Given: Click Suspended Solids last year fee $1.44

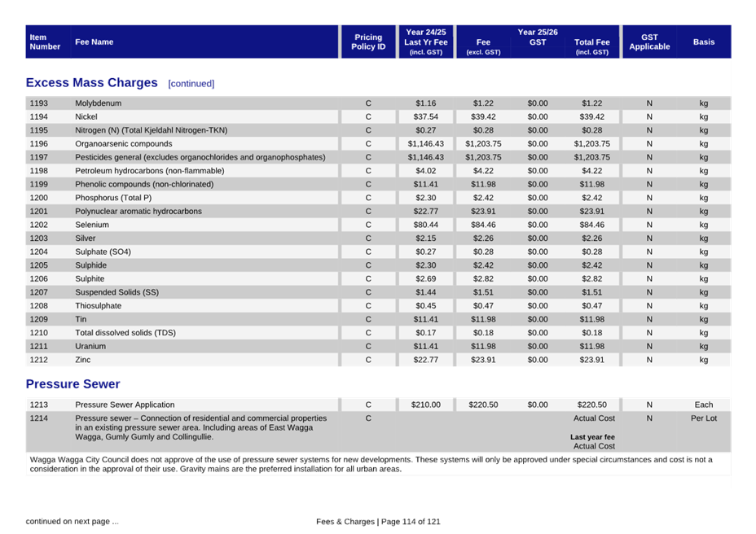Looking at the screenshot, I should coord(426,292).
